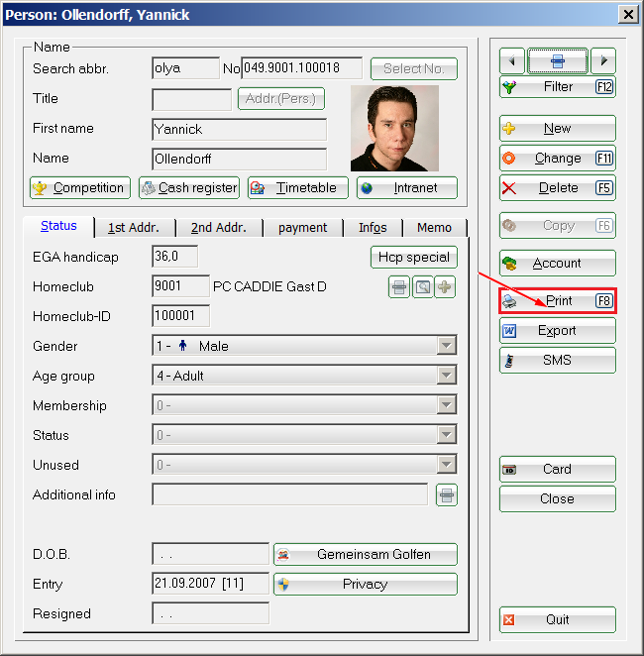This screenshot has width=644, height=656.
Task: Switch to the 1st Addr. tab
Action: click(x=134, y=228)
